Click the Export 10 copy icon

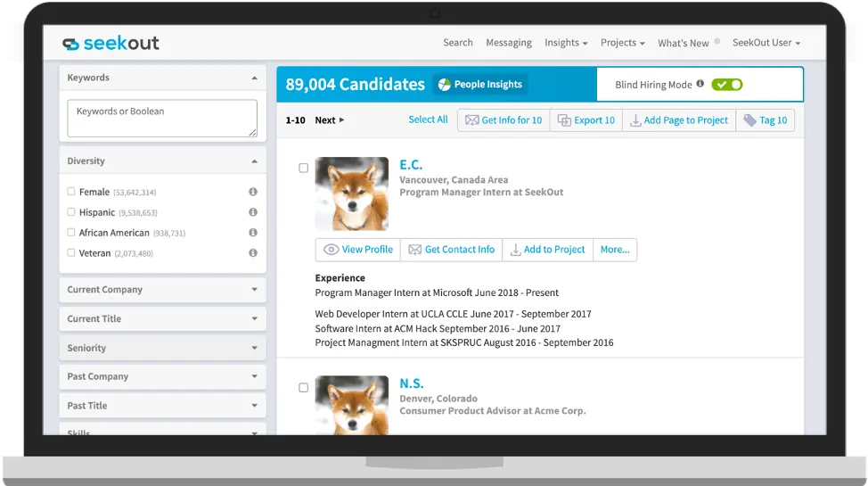[x=564, y=120]
